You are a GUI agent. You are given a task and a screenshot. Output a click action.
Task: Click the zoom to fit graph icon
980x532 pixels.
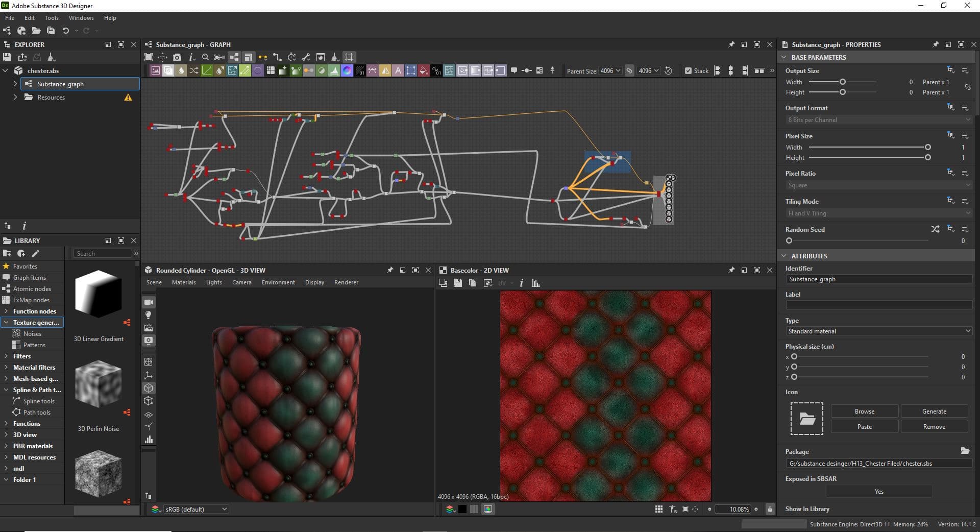pyautogui.click(x=149, y=57)
